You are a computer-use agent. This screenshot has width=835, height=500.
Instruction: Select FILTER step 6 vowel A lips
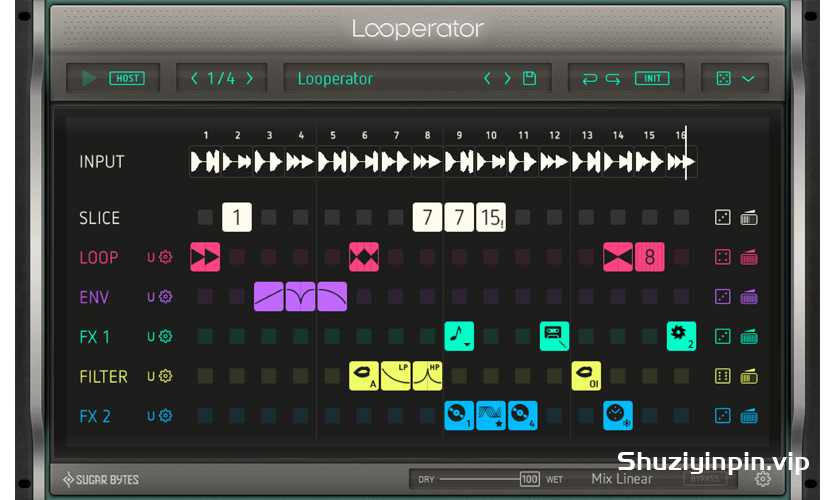coord(364,376)
